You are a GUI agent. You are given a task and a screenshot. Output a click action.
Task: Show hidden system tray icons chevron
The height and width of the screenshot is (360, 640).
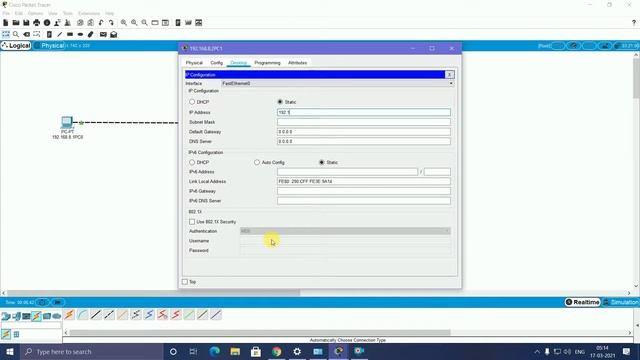pyautogui.click(x=537, y=351)
